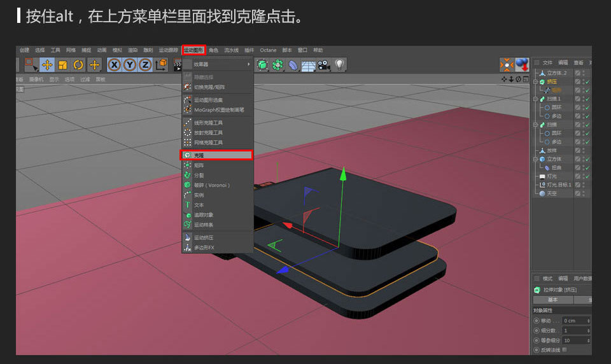Screen dimensions: 611x364
Task: Click the live selection tool icon
Action: tap(31, 65)
